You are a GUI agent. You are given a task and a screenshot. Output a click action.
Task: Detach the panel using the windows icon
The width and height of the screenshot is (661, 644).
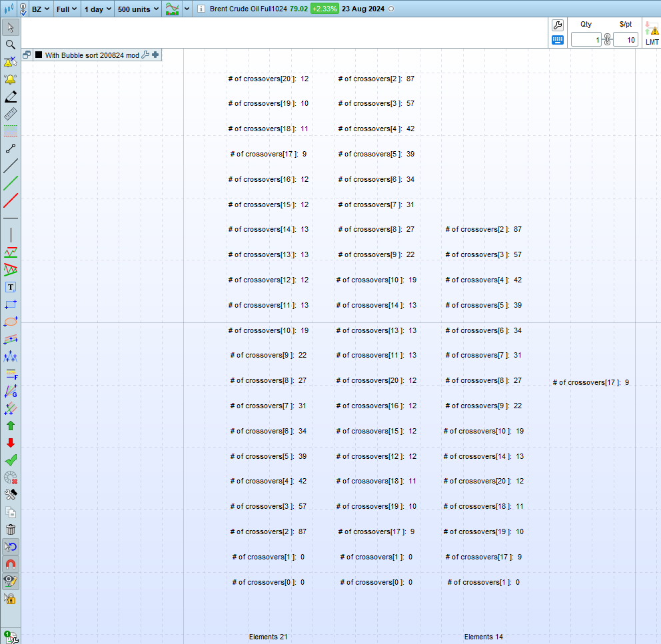pos(27,55)
